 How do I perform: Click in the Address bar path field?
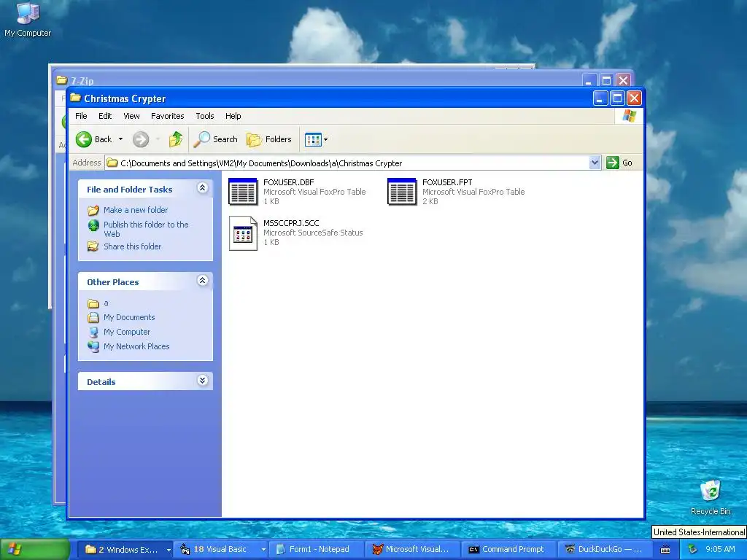click(347, 163)
